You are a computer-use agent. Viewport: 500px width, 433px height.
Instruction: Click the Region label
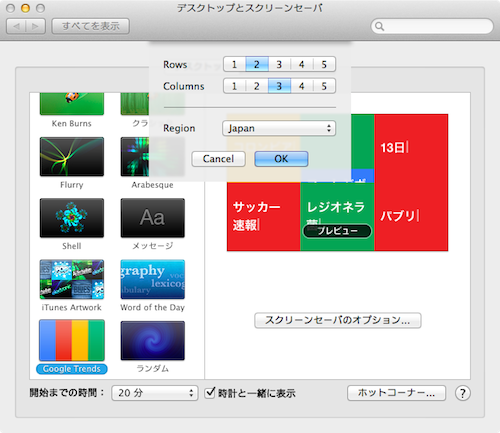point(179,128)
